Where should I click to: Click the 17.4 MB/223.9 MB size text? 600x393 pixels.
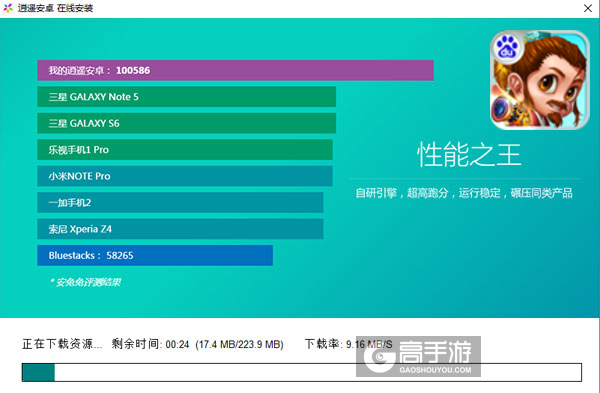[x=240, y=344]
